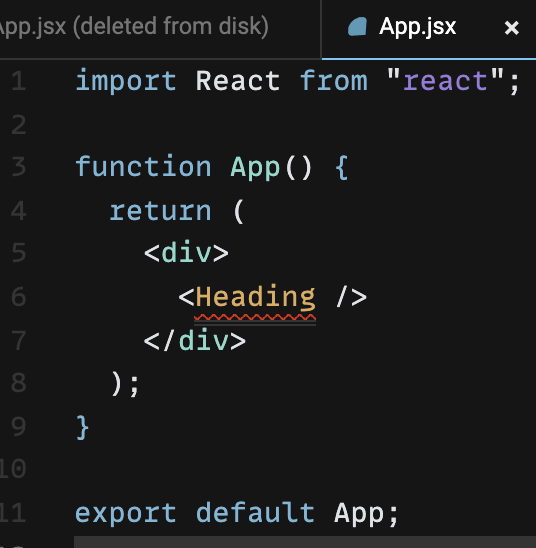Click the 'export' keyword on line 11
536x548 pixels.
[x=126, y=513]
